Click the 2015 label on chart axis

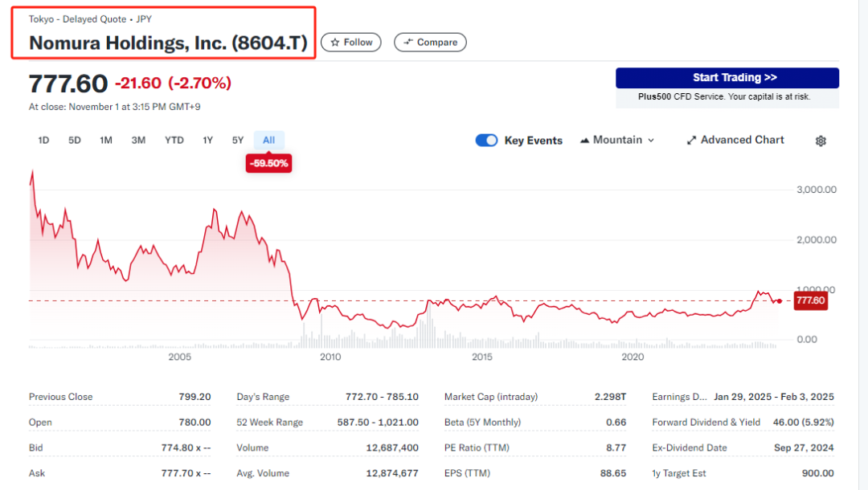click(x=482, y=357)
